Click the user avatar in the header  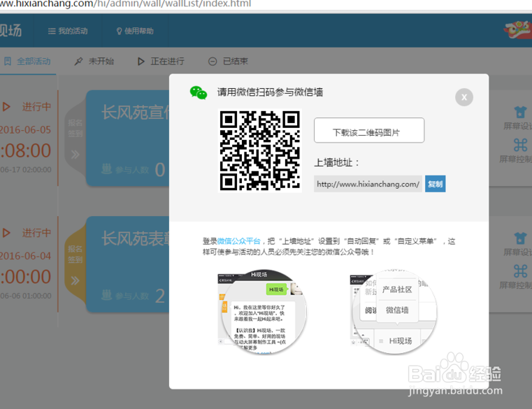[517, 30]
